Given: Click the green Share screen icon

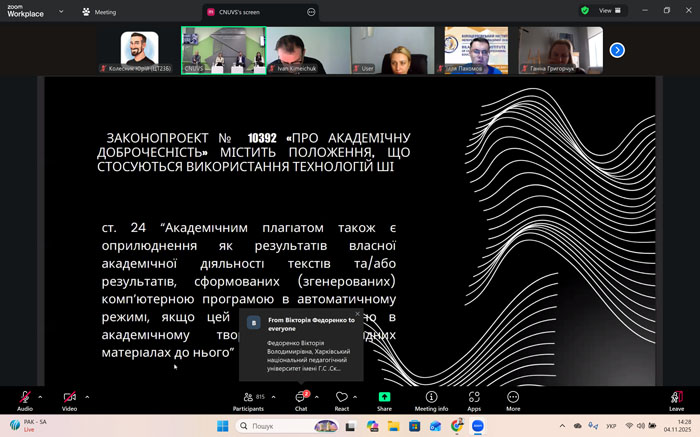Looking at the screenshot, I should point(384,398).
